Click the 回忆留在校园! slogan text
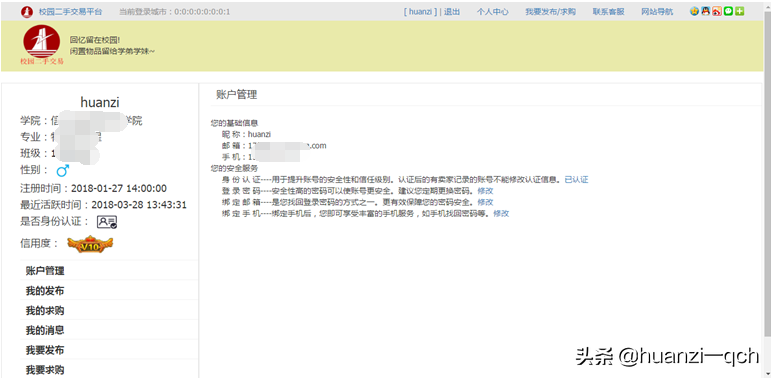 click(95, 40)
